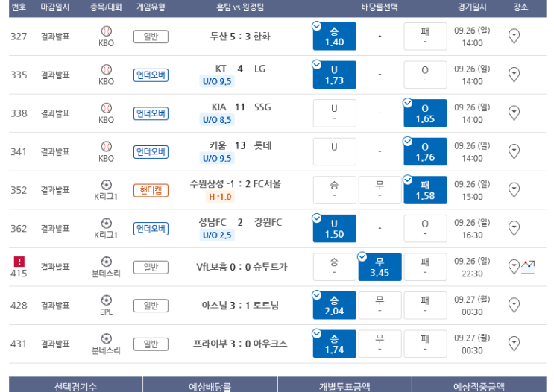554x392 pixels.
Task: Click EPL soccer icon in row 428
Action: [x=107, y=300]
